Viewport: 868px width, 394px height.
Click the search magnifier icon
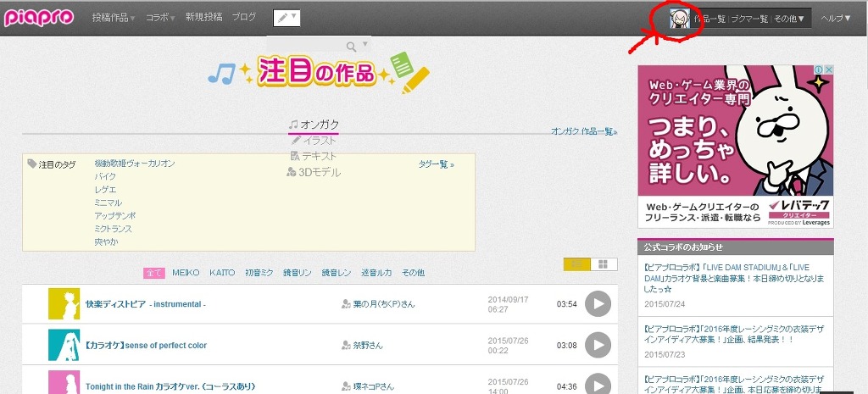[351, 47]
